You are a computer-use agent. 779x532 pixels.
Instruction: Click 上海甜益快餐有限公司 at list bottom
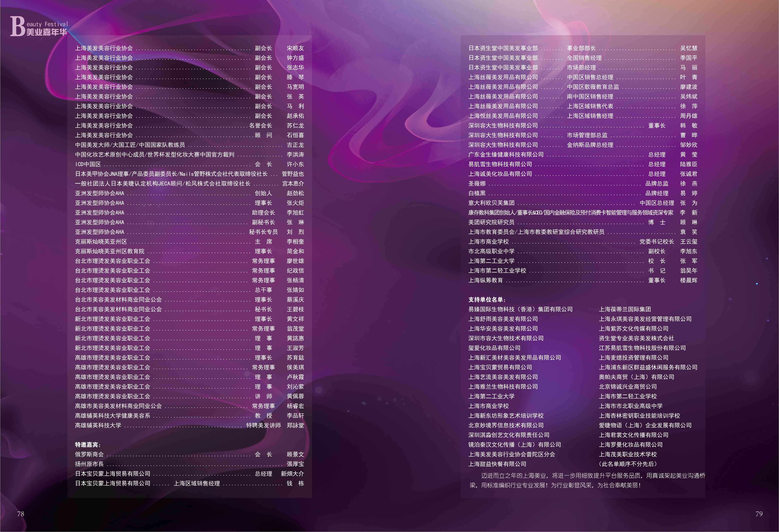[497, 464]
